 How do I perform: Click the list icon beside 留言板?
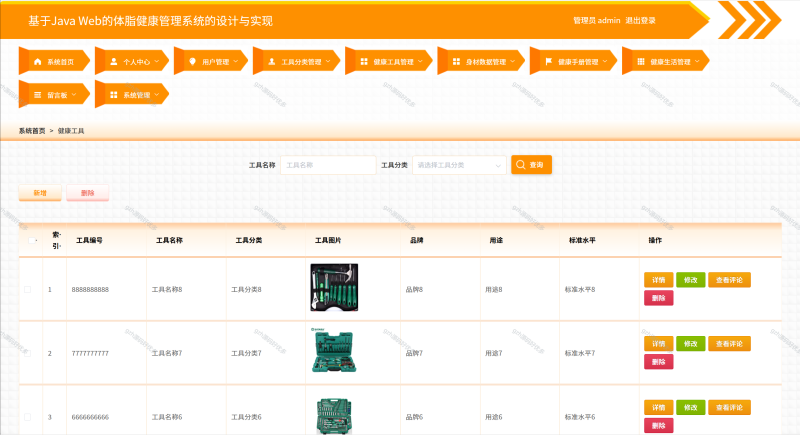pyautogui.click(x=37, y=95)
